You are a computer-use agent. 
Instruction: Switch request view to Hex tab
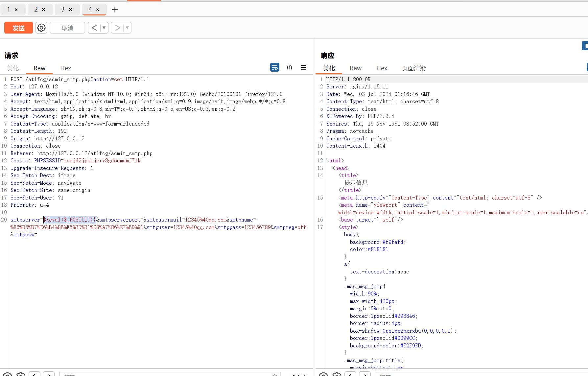point(65,68)
